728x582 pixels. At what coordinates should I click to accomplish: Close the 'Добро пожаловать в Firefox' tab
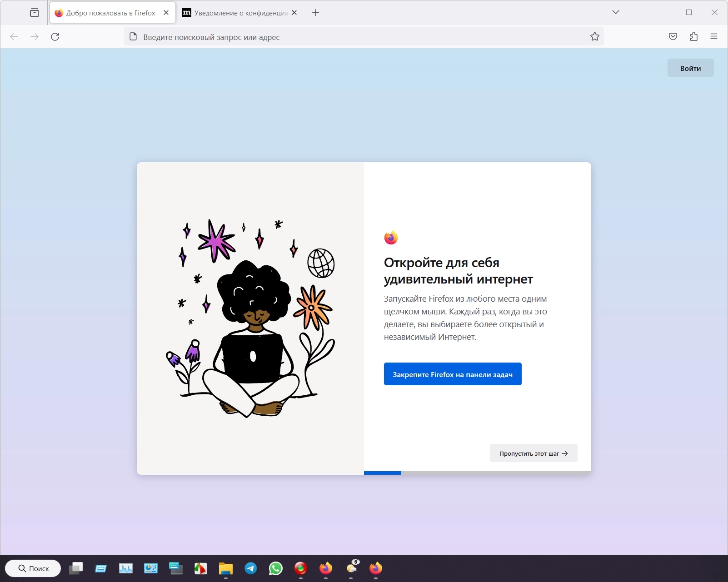166,13
